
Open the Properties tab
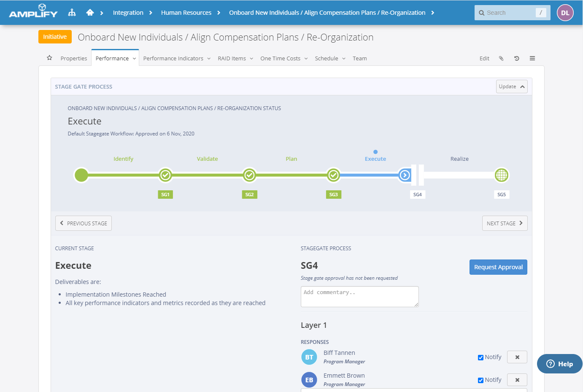click(x=74, y=58)
